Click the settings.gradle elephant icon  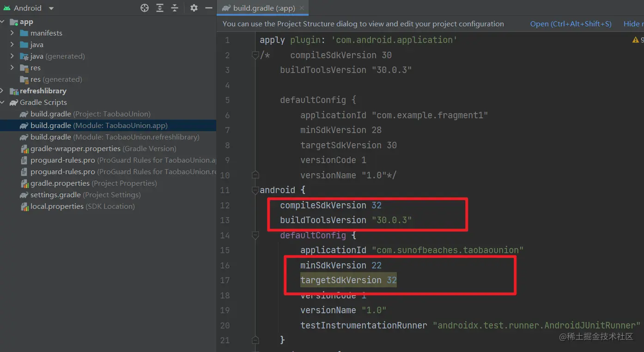click(x=24, y=195)
